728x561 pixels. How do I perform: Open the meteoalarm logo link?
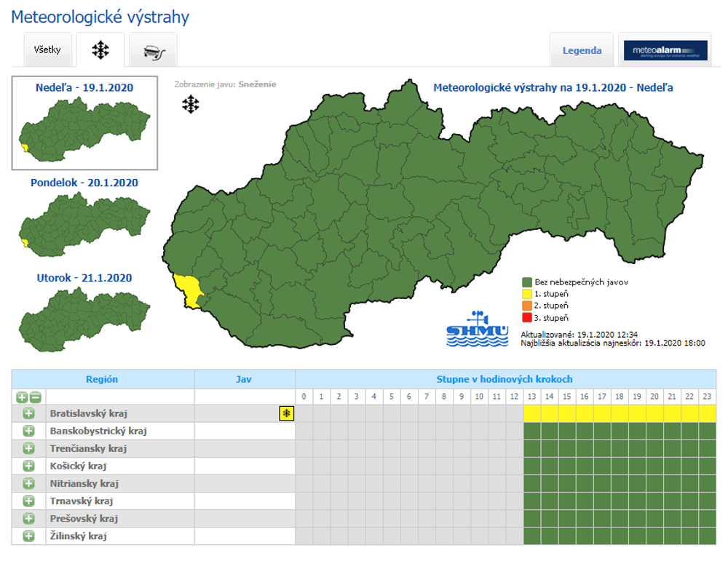click(665, 50)
